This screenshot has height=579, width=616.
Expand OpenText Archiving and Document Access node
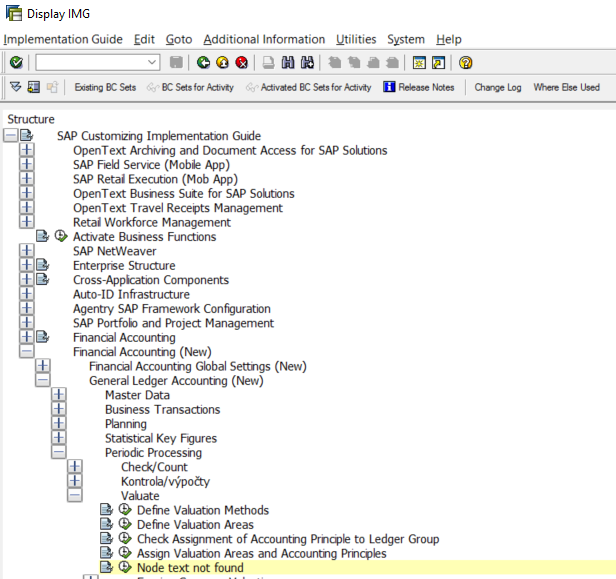(27, 150)
